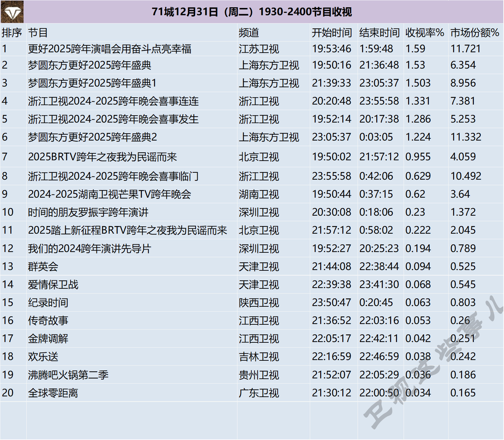Click the '贵州卫视' channel cell

(259, 375)
